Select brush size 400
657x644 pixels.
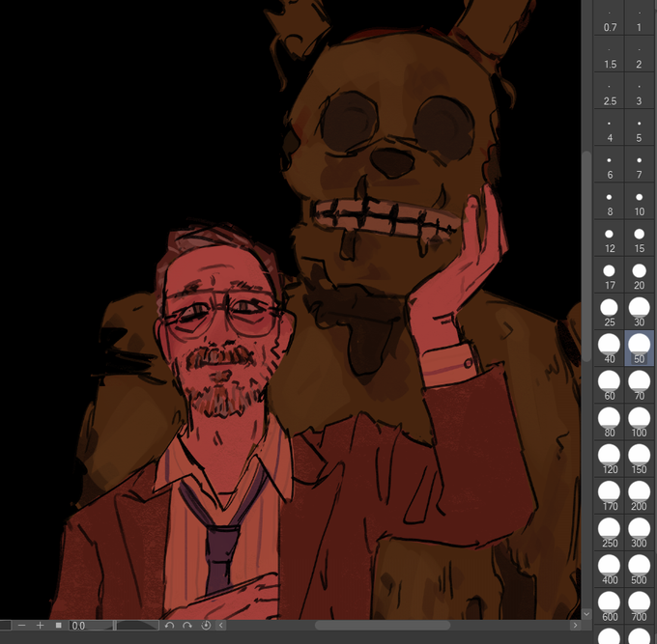tap(610, 570)
